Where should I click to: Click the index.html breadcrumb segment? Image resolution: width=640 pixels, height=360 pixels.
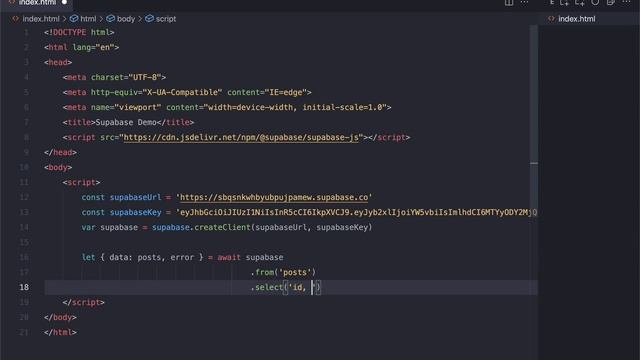(x=41, y=19)
